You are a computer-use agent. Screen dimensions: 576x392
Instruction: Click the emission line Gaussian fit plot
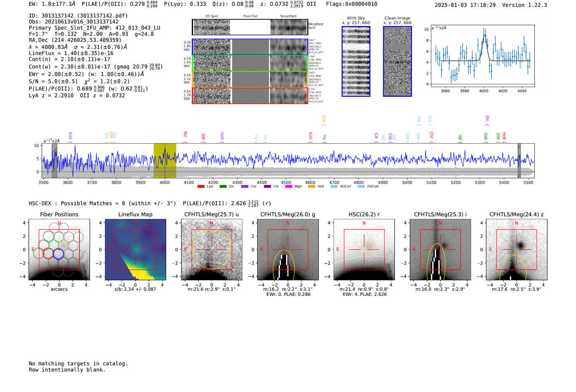[x=482, y=56]
